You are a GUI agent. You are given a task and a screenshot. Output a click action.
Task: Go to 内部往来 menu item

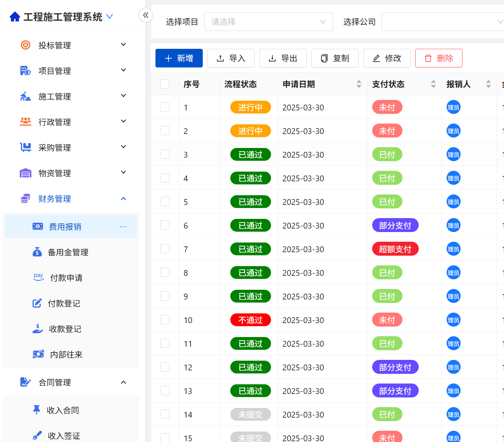pos(66,354)
